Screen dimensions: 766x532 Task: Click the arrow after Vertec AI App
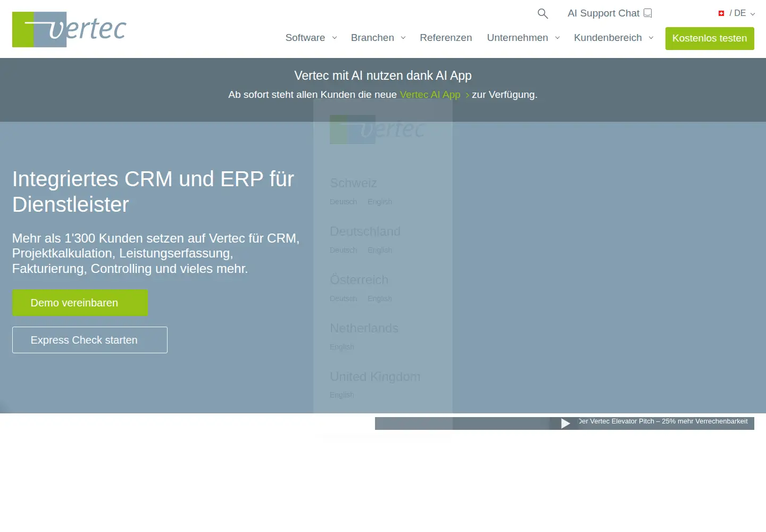coord(467,95)
